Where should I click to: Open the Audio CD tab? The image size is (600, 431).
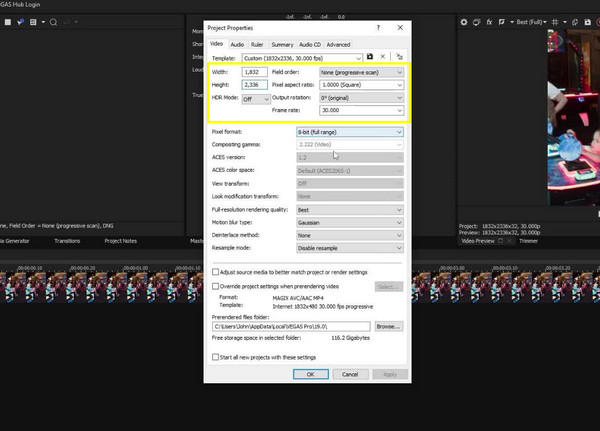pos(310,44)
